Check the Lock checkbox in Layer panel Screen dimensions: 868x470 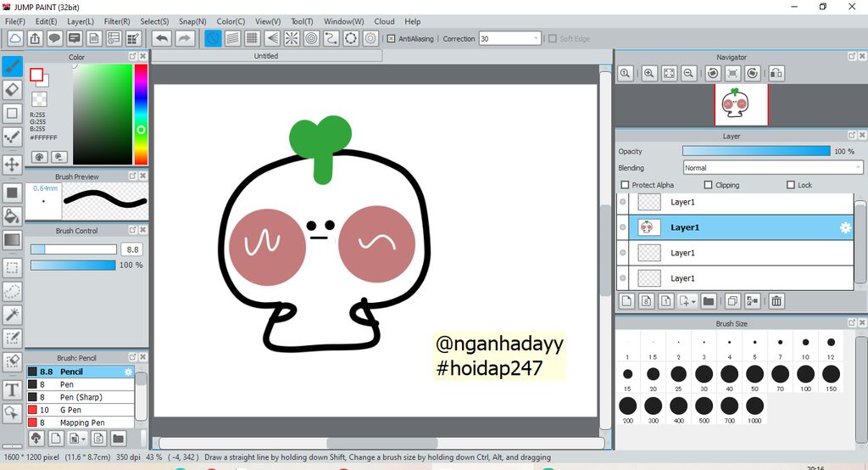point(791,185)
